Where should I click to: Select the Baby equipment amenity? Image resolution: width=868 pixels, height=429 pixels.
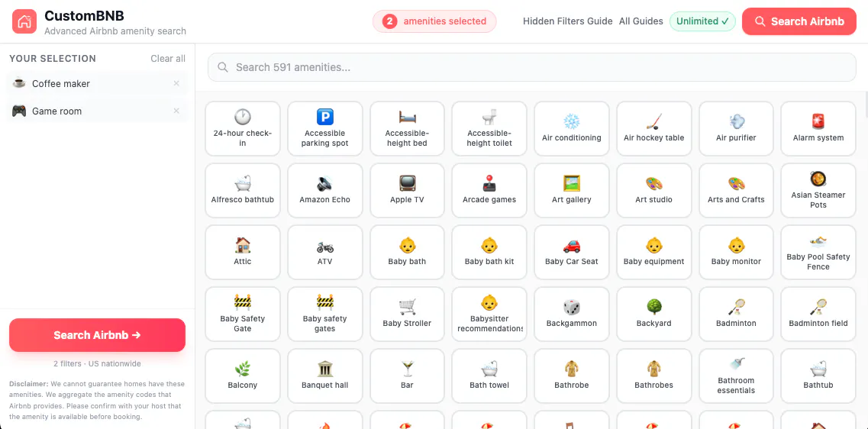click(653, 253)
